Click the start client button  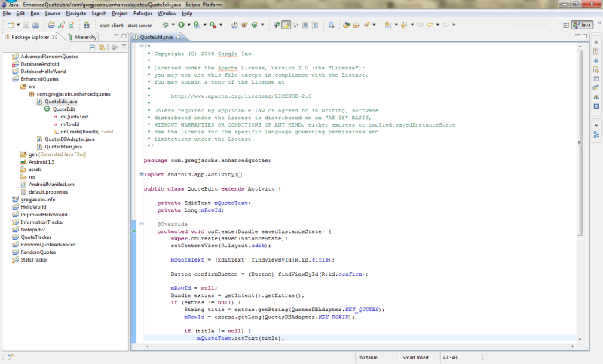112,25
